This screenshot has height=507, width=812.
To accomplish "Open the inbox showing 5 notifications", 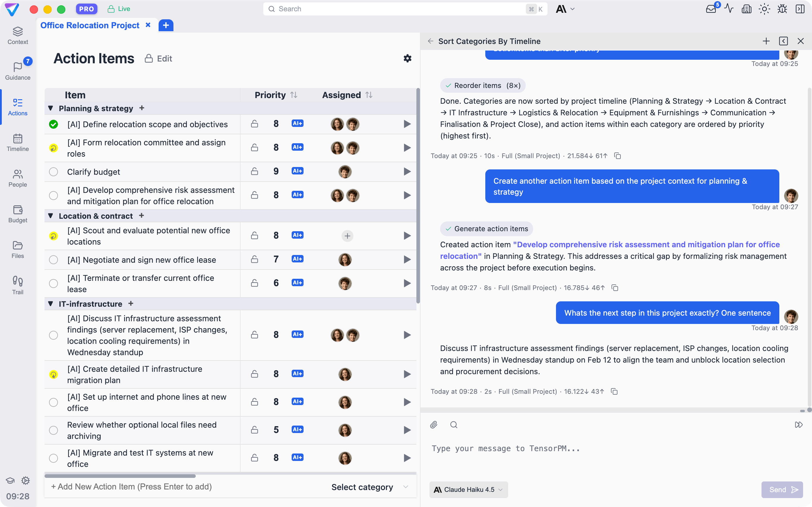I will 710,9.
